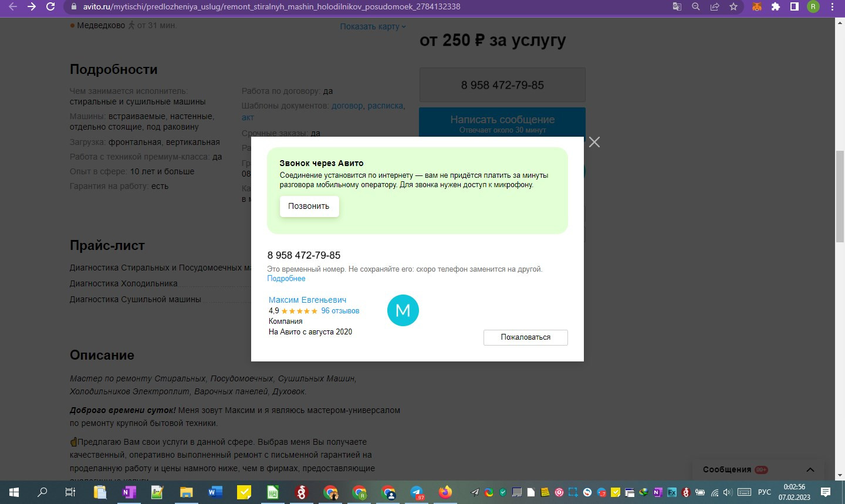This screenshot has height=504, width=845.
Task: Open the Extensions puzzle menu
Action: (x=776, y=6)
